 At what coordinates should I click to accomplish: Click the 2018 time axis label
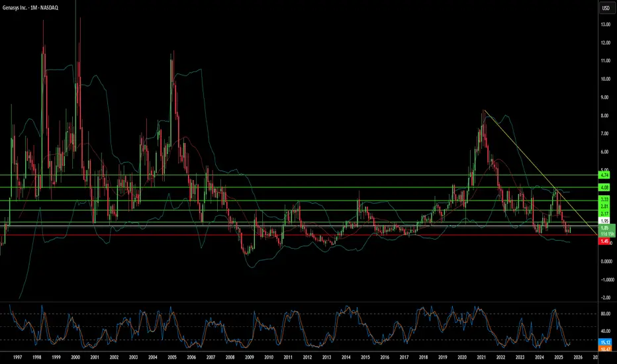[424, 357]
